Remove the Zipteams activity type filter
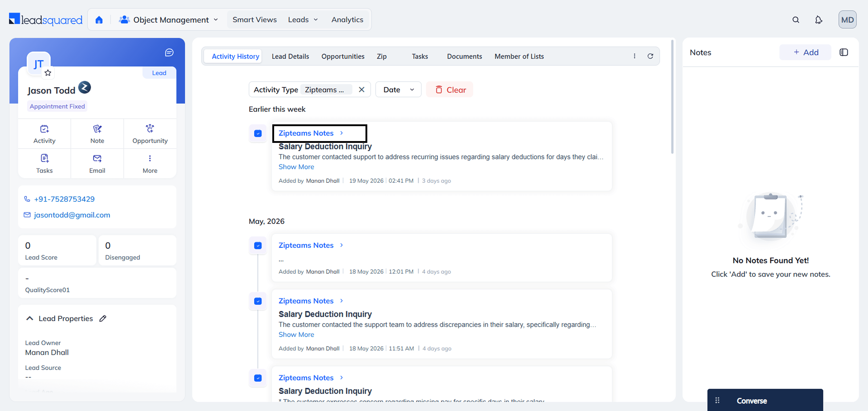 tap(362, 90)
